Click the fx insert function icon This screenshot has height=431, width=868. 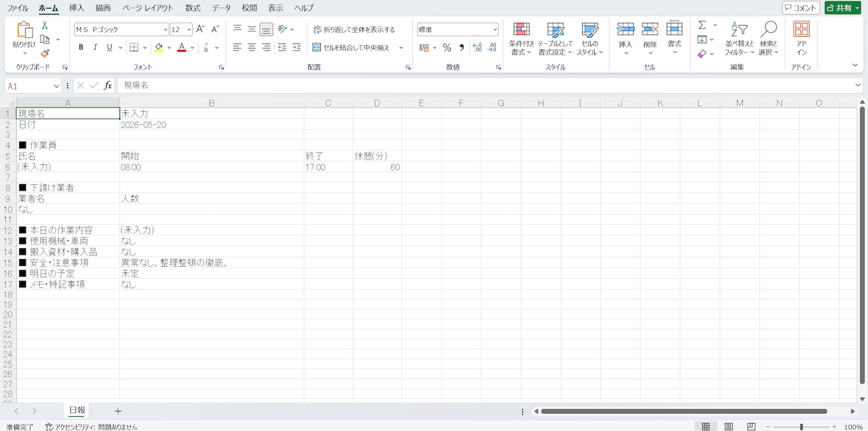click(x=108, y=85)
